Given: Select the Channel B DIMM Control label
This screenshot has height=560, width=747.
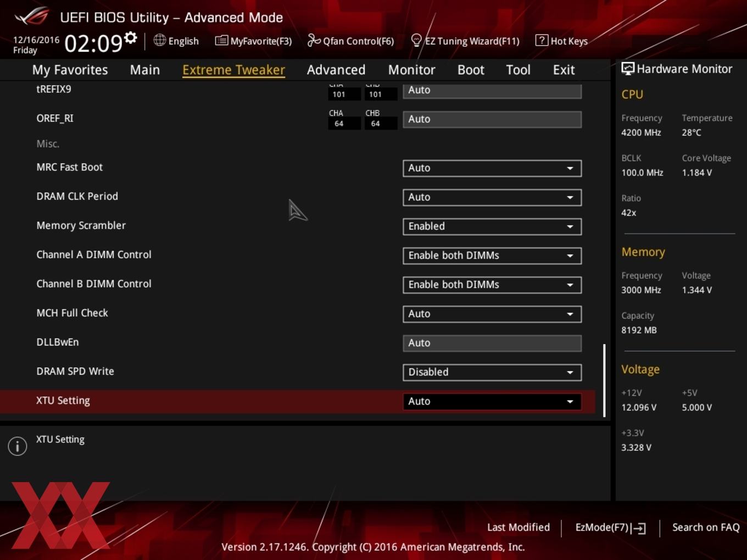Looking at the screenshot, I should 93,283.
